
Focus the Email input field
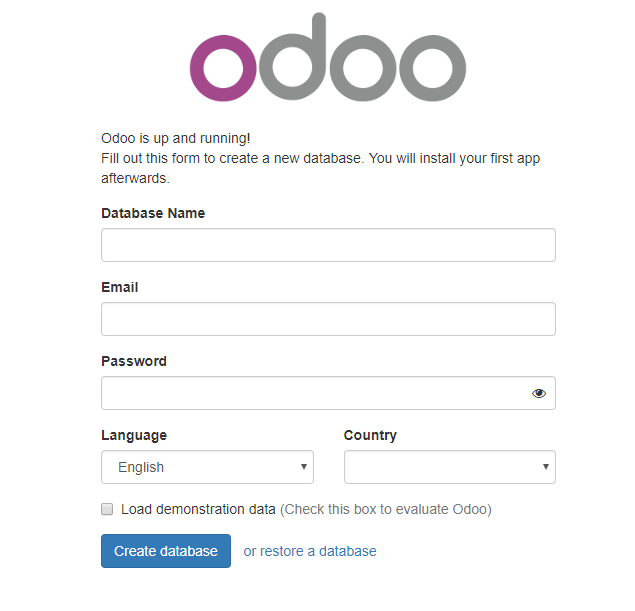(x=328, y=319)
